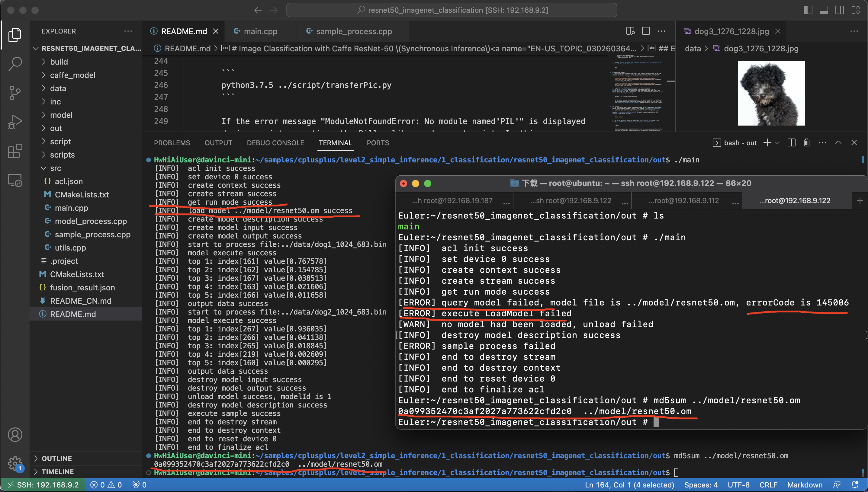Toggle the bottom panel layout button
The height and width of the screenshot is (492, 868).
pos(824,10)
